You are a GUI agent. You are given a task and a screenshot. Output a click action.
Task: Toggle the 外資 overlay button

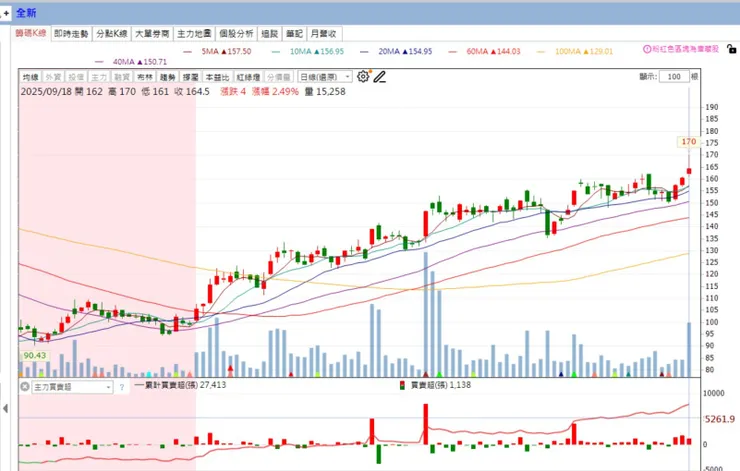tap(53, 76)
